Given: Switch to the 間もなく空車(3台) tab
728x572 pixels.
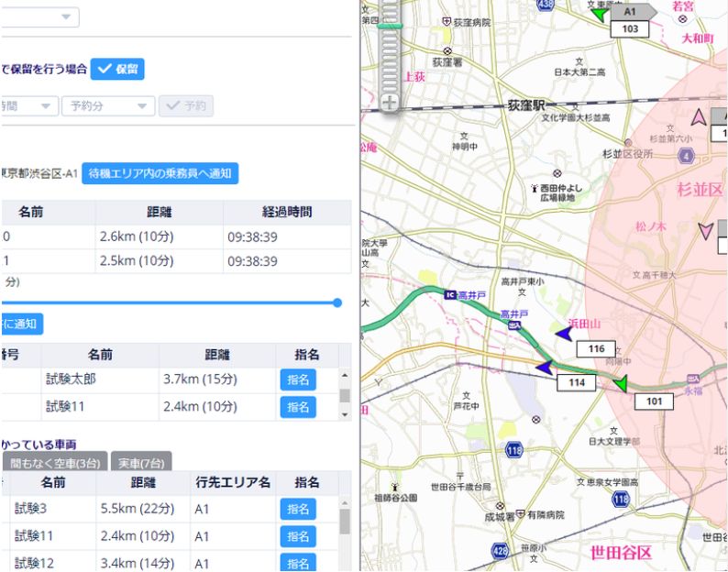Looking at the screenshot, I should click(x=55, y=462).
